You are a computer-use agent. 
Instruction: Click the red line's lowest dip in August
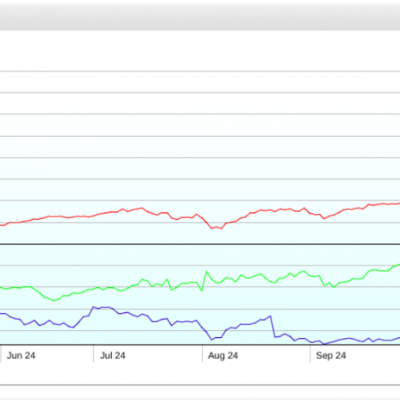click(212, 228)
